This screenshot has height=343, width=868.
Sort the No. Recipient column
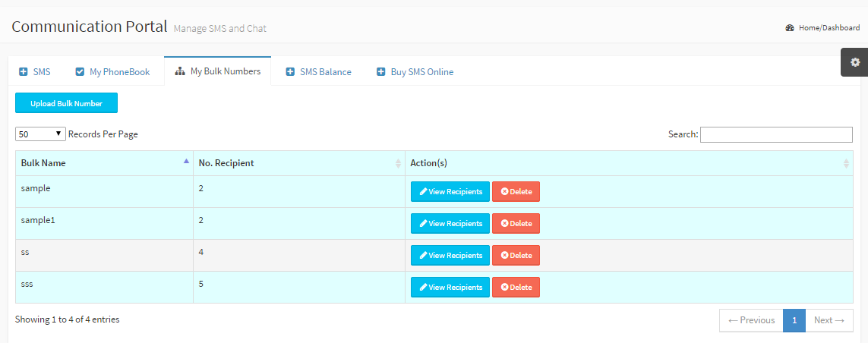pyautogui.click(x=398, y=163)
